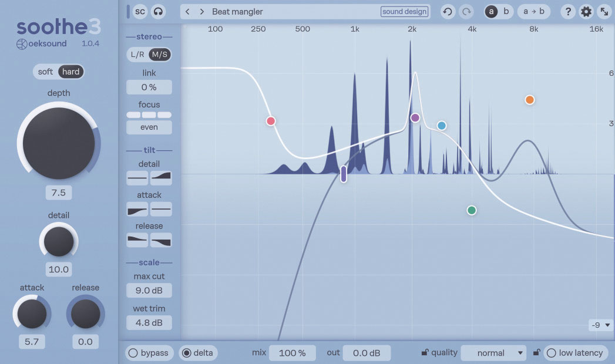Redo the last change
615x364 pixels.
pos(466,12)
